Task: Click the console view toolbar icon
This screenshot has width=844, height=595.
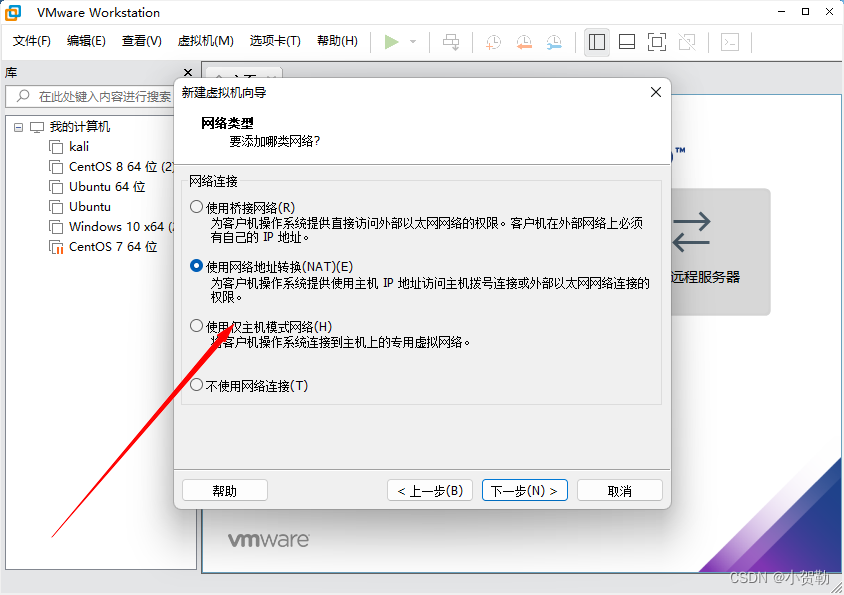Action: [x=730, y=42]
